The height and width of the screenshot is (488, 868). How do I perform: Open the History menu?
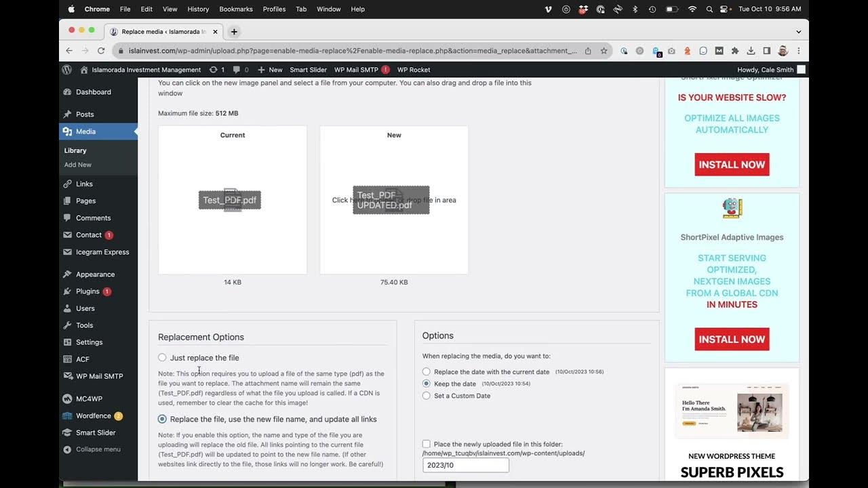(x=198, y=9)
